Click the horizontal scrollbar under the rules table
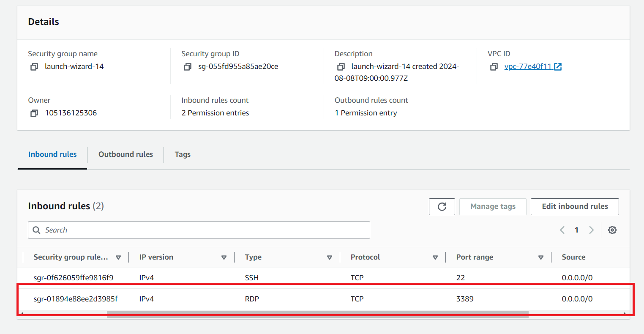Image resolution: width=644 pixels, height=334 pixels. [317, 314]
